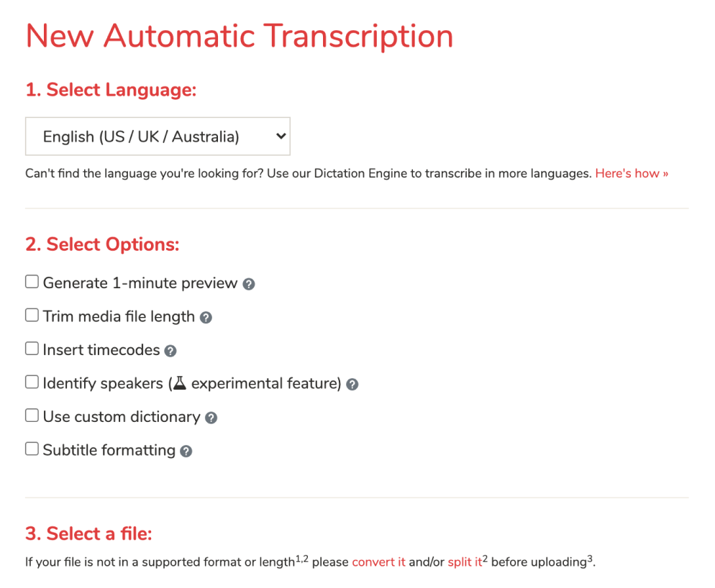The height and width of the screenshot is (588, 715).
Task: Enable Generate 1-minute preview checkbox
Action: [32, 282]
